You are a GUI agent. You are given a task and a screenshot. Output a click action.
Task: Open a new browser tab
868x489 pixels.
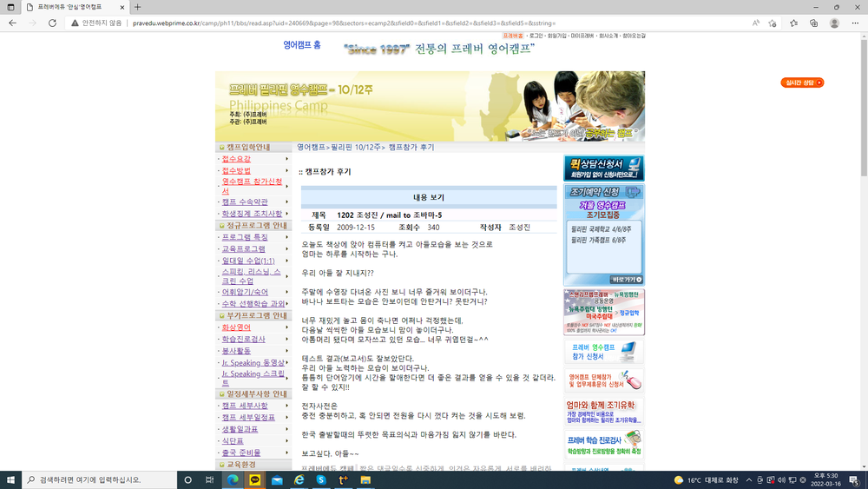click(x=137, y=7)
